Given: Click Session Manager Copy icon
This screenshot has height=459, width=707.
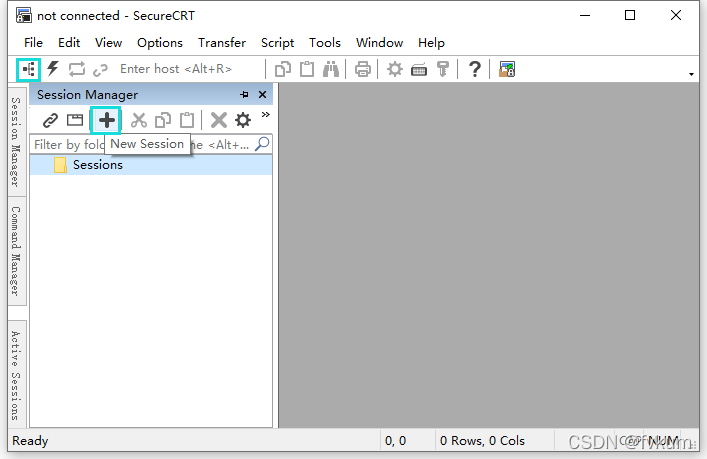Looking at the screenshot, I should (x=163, y=120).
